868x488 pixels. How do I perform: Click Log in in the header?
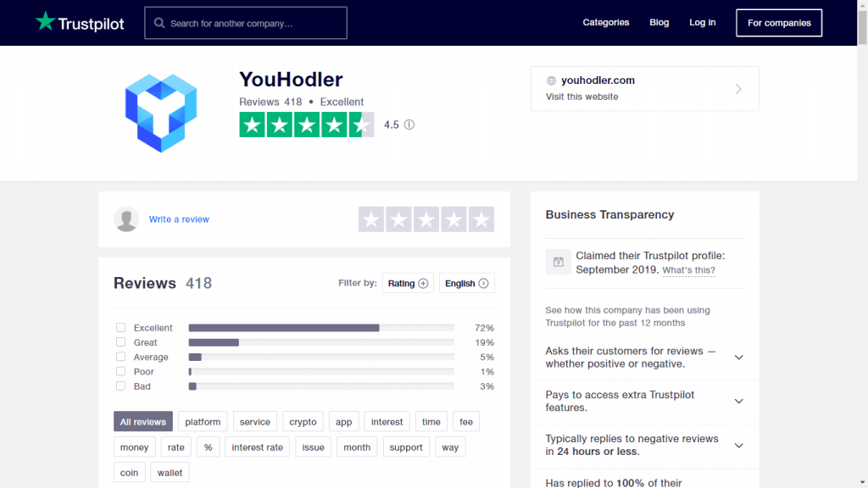tap(702, 23)
